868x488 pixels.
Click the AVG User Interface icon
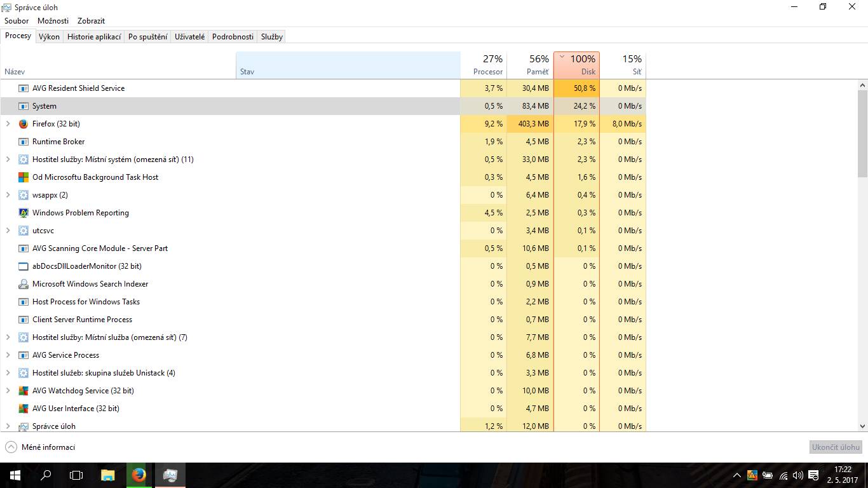pos(24,409)
